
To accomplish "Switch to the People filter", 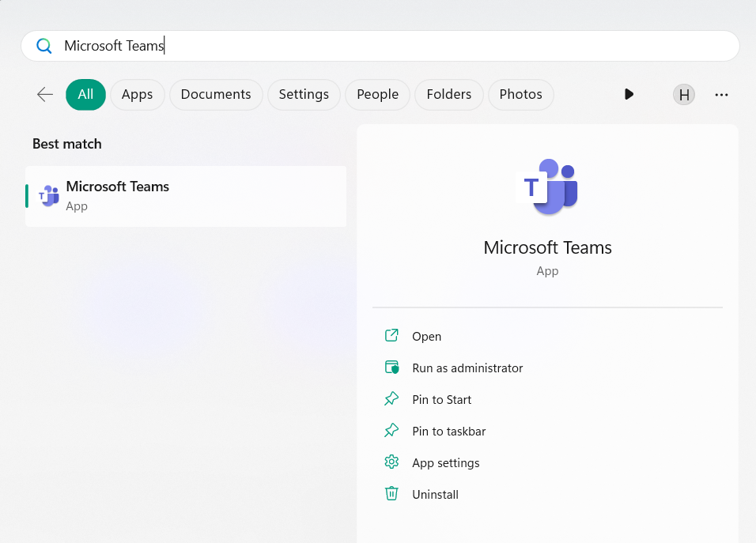I will (x=377, y=95).
